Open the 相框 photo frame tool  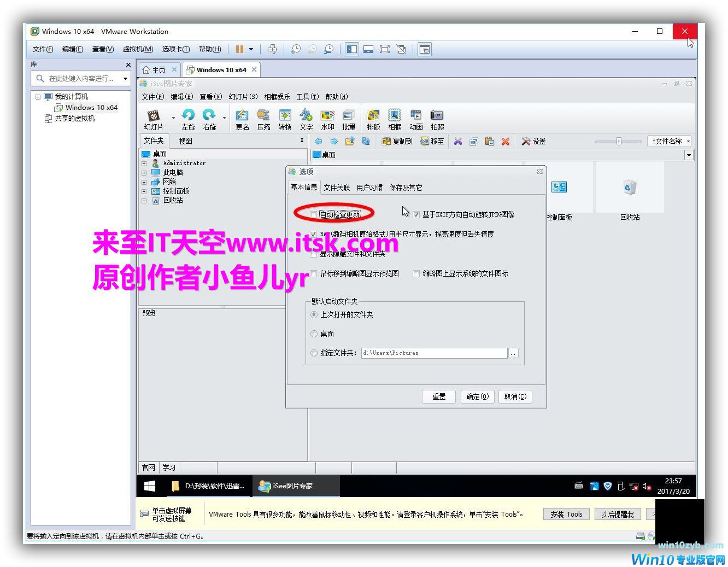[395, 119]
